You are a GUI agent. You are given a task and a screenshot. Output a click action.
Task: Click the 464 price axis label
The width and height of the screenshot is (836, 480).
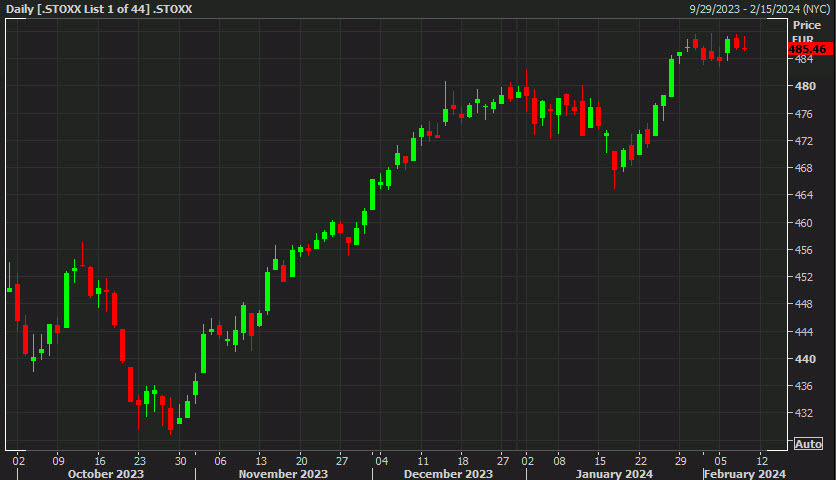(x=804, y=195)
